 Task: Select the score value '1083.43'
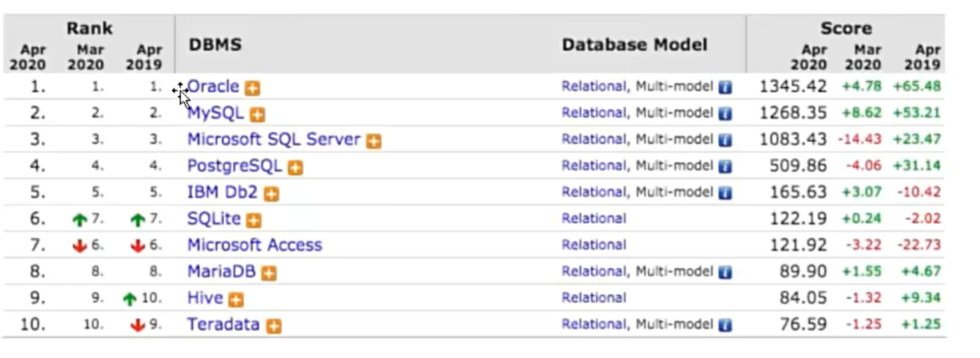[x=793, y=139]
